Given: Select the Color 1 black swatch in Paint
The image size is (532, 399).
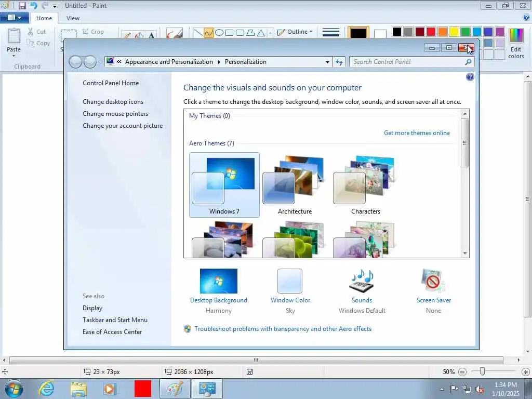Looking at the screenshot, I should coord(358,33).
